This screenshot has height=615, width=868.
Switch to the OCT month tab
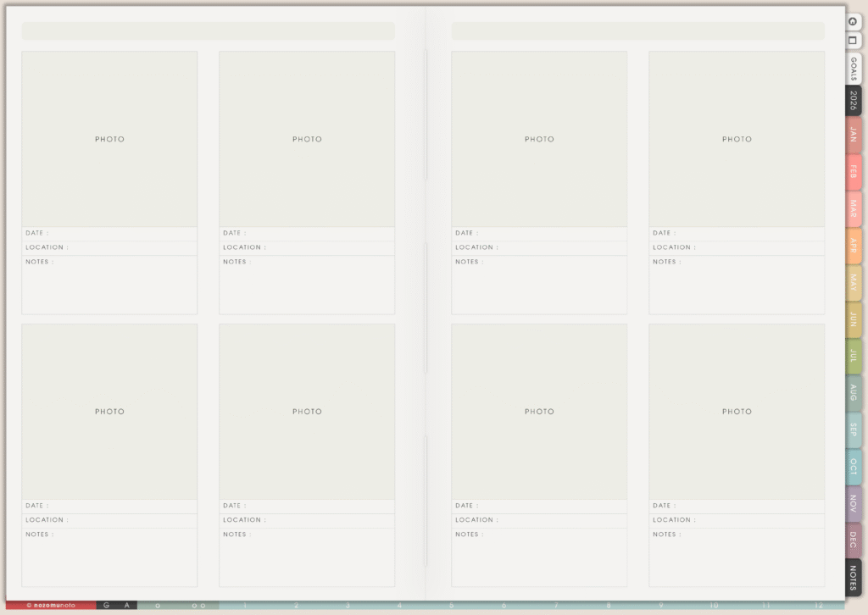(853, 467)
